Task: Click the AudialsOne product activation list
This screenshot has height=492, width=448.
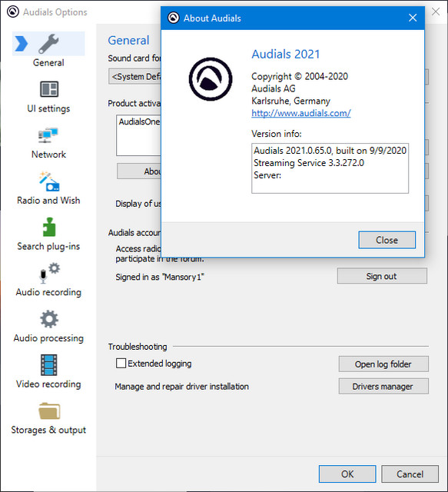Action: [x=138, y=135]
